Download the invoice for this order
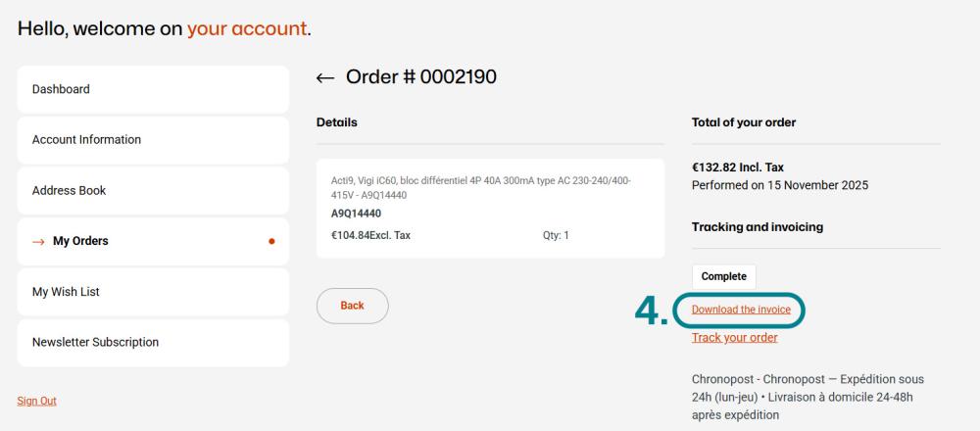The width and height of the screenshot is (980, 431). pos(741,310)
